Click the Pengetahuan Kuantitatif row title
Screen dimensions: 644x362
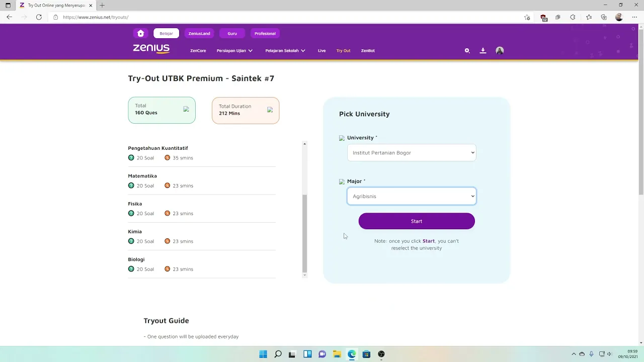158,148
